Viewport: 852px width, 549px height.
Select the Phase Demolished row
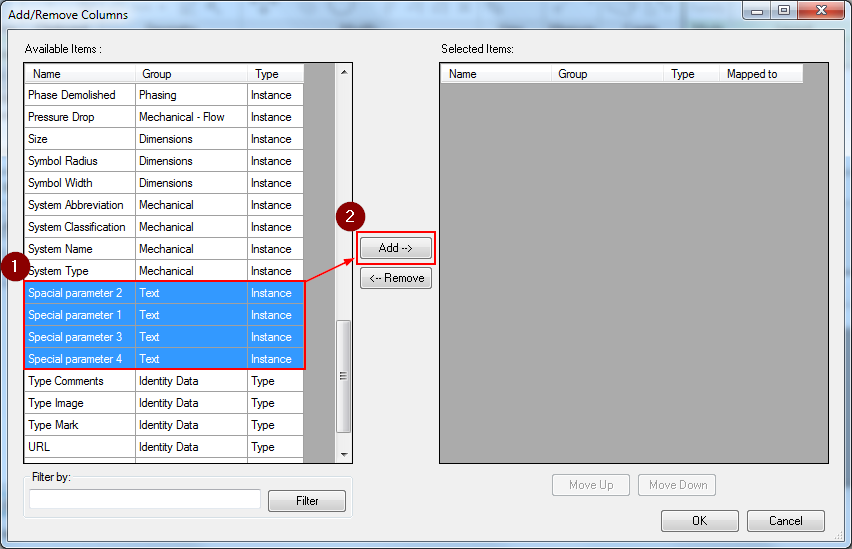click(x=164, y=95)
